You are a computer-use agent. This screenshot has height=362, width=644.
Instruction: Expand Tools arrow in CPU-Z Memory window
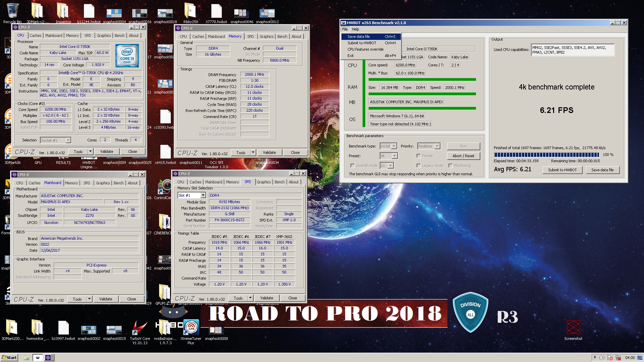(x=253, y=153)
